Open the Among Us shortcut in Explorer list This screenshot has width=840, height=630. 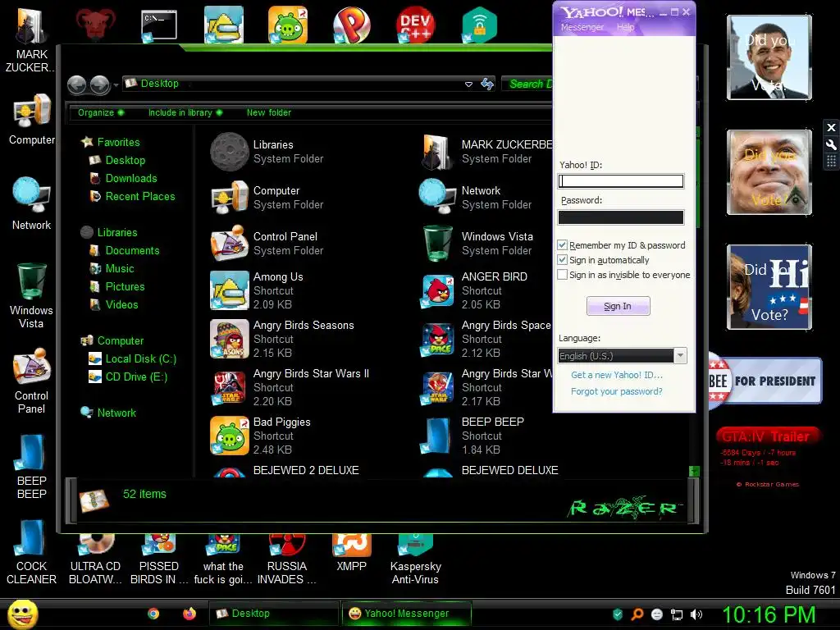pyautogui.click(x=260, y=290)
